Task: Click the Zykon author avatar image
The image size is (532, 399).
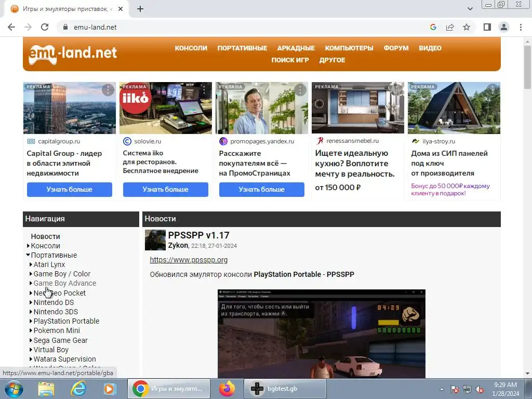Action: click(x=155, y=240)
